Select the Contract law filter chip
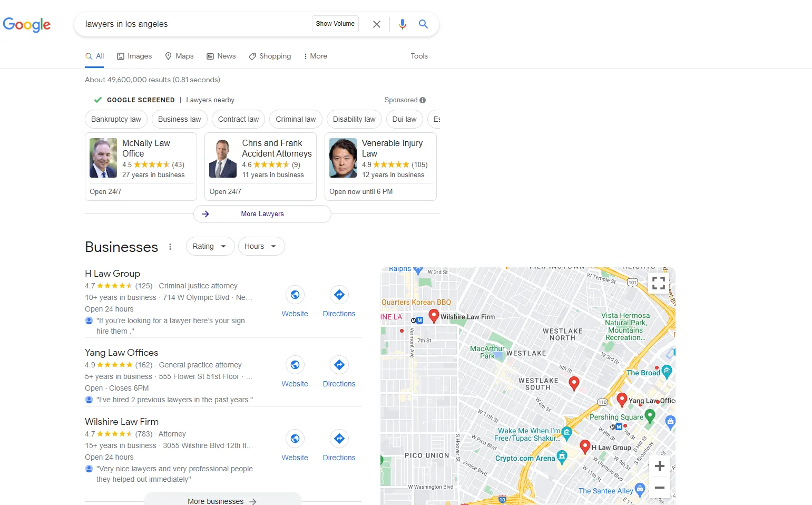 pos(238,120)
